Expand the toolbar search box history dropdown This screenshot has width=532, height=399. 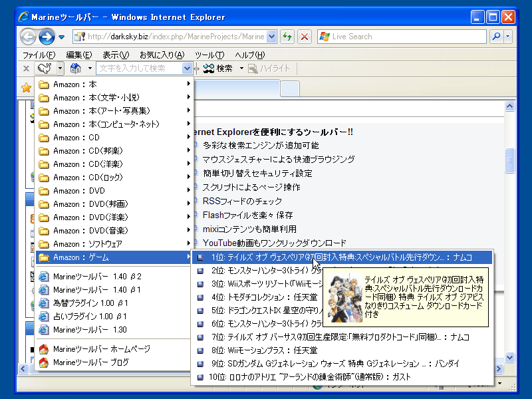[187, 68]
